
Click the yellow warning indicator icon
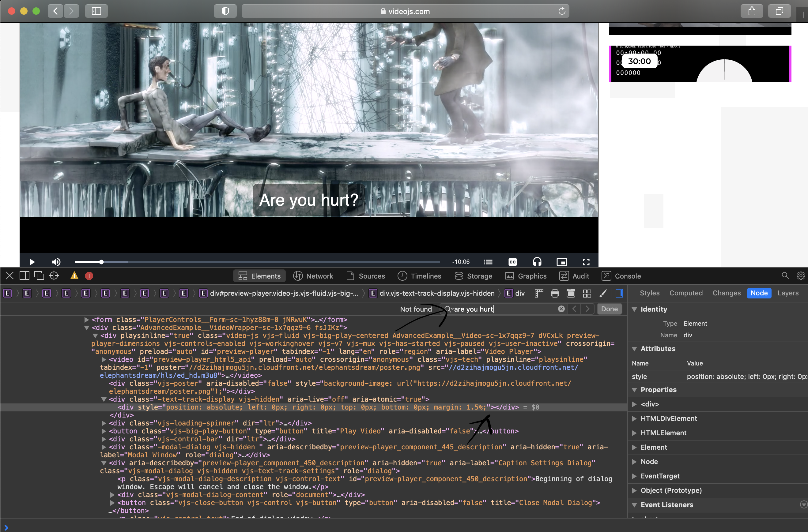[74, 276]
